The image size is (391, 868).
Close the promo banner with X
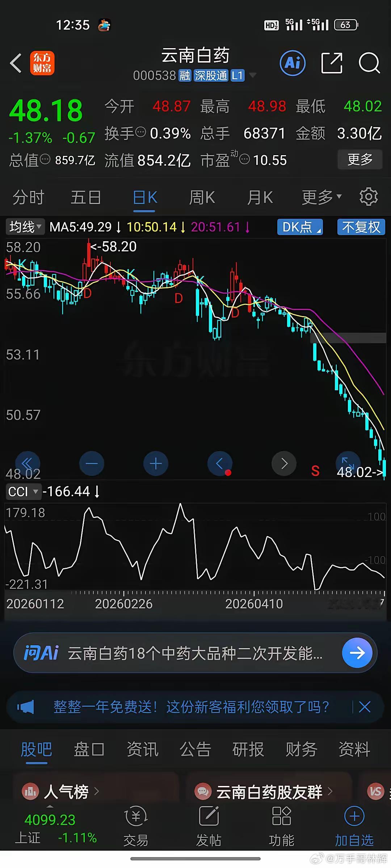pos(365,707)
